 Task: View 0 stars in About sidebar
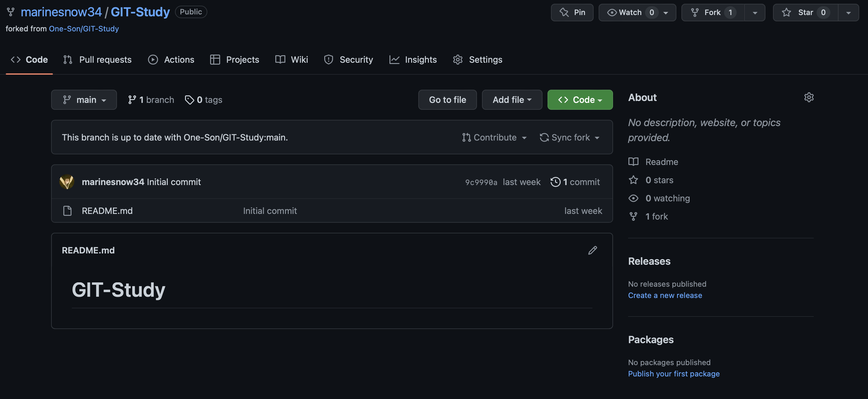point(651,180)
